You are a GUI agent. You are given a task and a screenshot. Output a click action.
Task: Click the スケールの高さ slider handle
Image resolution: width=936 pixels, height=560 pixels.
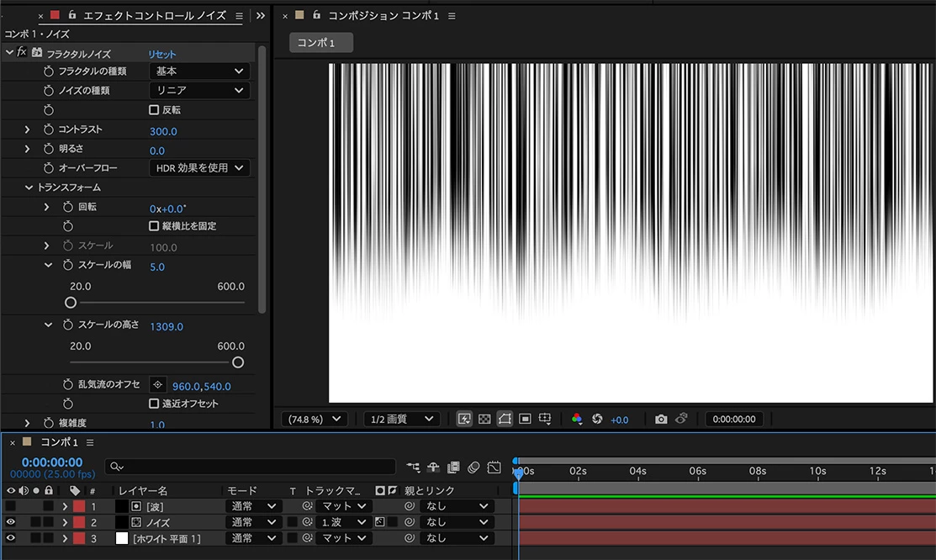[x=238, y=362]
